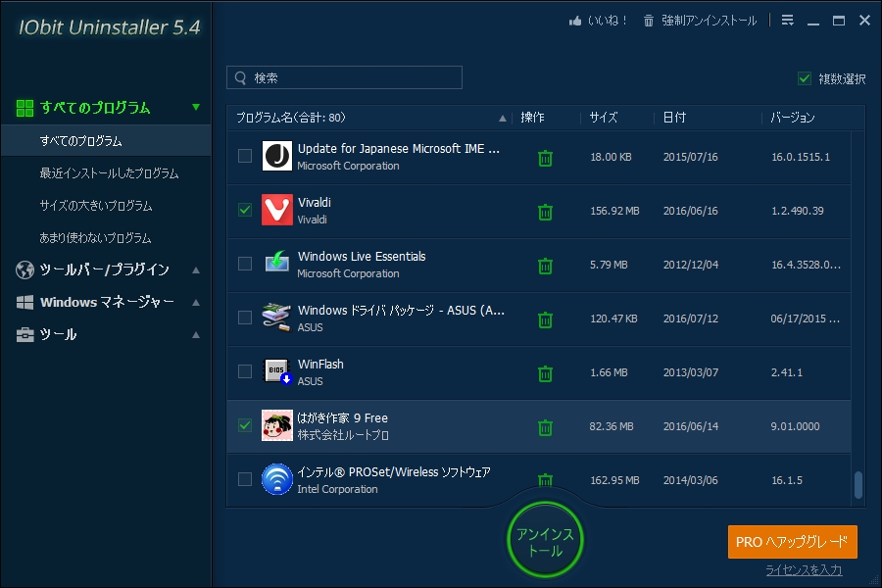Click the 検索 search field
The height and width of the screenshot is (588, 882).
pos(344,77)
